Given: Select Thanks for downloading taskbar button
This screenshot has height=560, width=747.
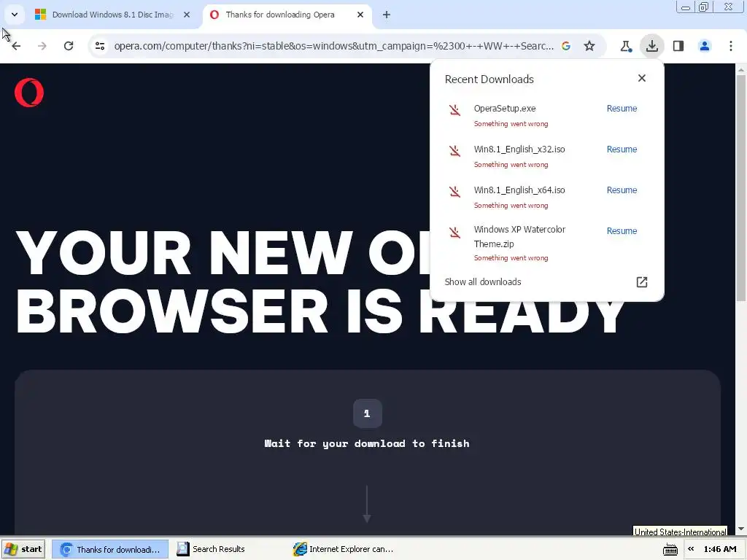Looking at the screenshot, I should (110, 549).
